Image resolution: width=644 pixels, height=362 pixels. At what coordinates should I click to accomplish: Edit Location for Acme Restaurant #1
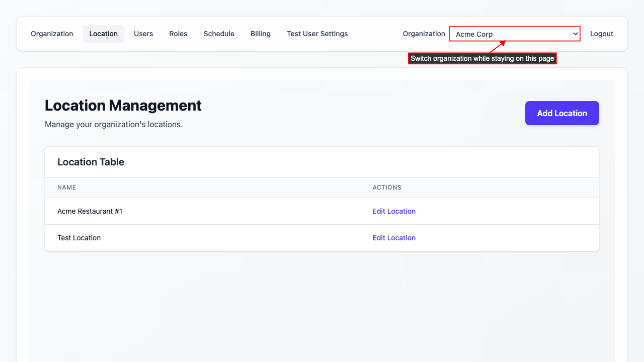394,211
